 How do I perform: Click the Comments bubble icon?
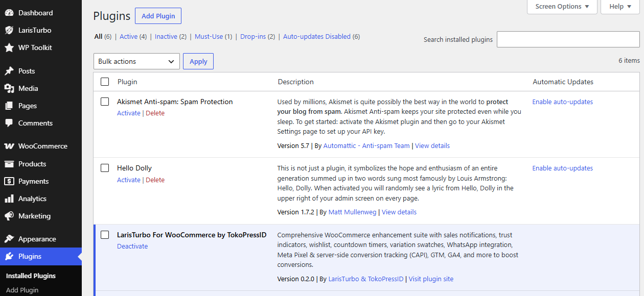click(9, 123)
